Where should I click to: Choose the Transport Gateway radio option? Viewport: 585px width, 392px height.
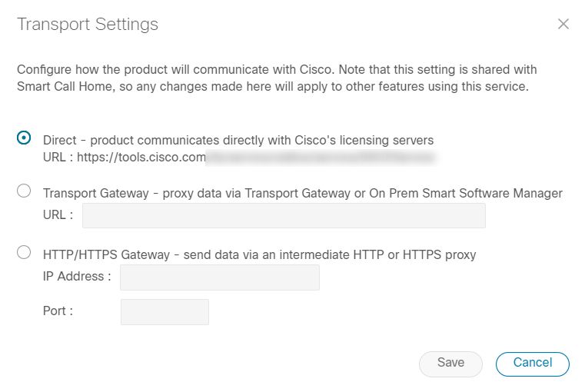pyautogui.click(x=25, y=192)
